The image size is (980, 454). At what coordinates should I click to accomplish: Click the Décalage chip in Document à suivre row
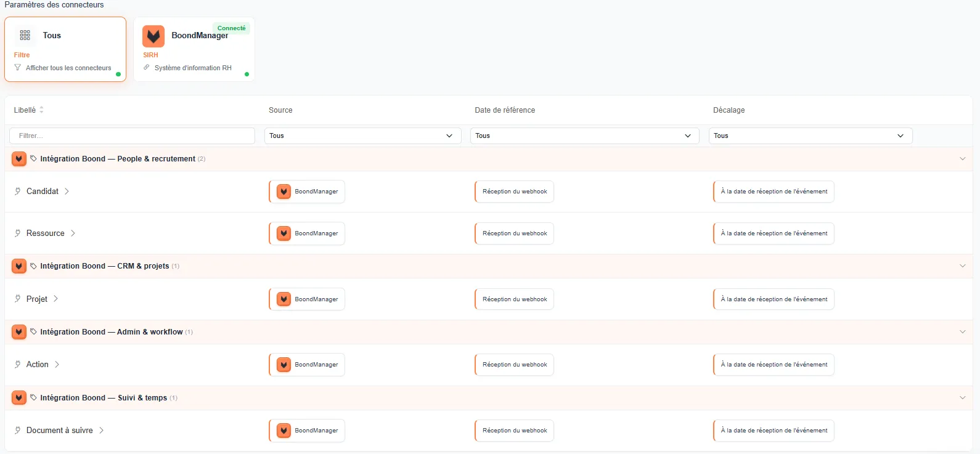tap(774, 431)
